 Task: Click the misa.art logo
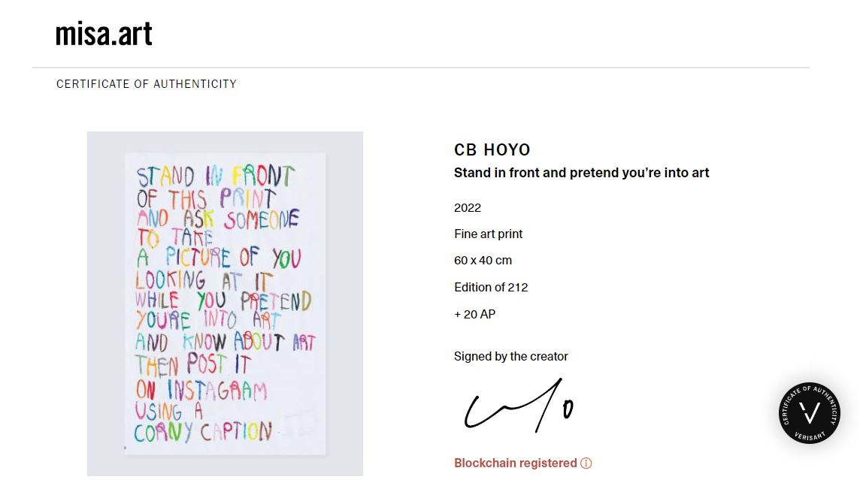[x=104, y=34]
